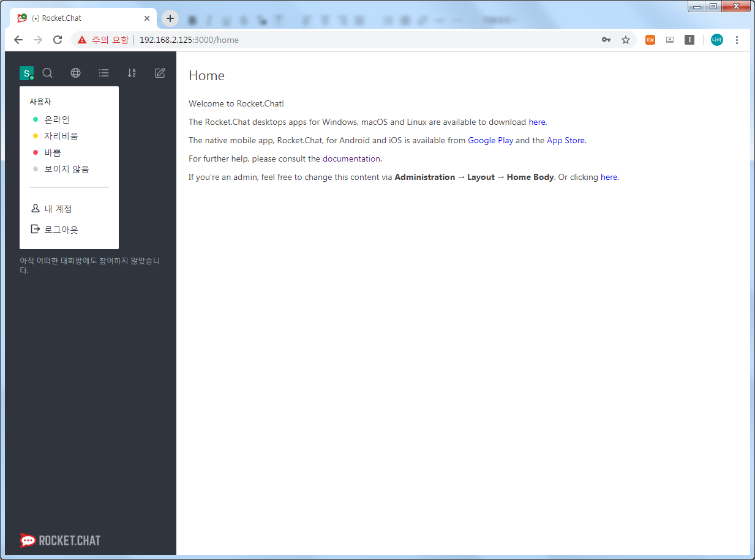Click the dark 'I' extension icon
The height and width of the screenshot is (560, 755).
(x=689, y=40)
